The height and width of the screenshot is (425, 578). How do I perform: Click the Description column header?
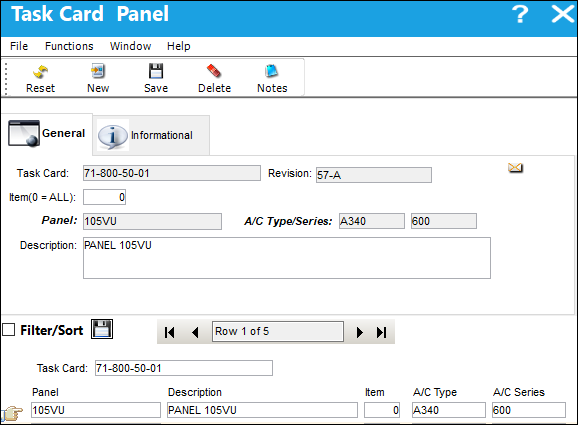[x=195, y=392]
